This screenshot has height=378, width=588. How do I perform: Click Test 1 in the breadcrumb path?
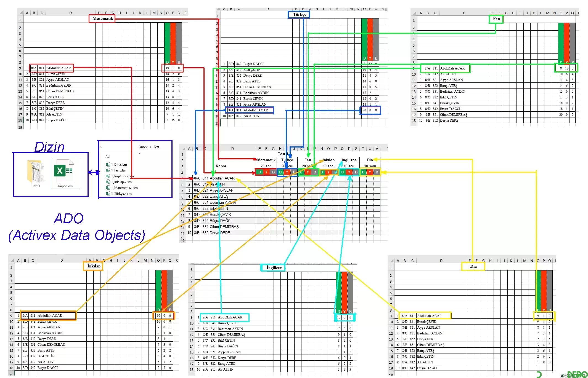tap(158, 147)
